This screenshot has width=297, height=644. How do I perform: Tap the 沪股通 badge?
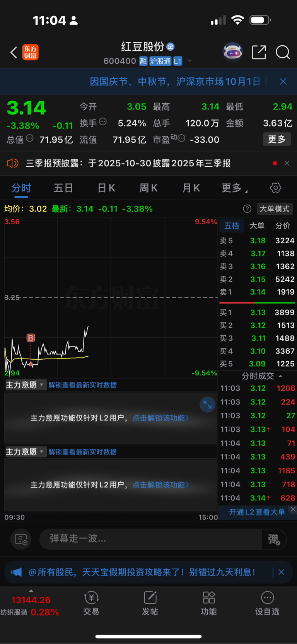(160, 61)
